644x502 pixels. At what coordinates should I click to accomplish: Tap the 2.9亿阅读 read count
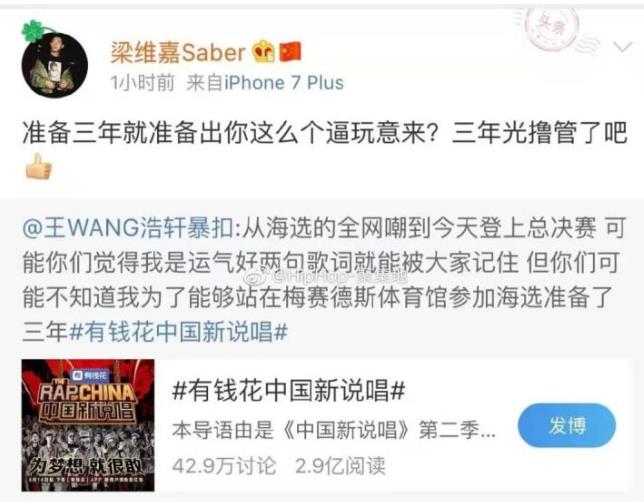coord(340,465)
